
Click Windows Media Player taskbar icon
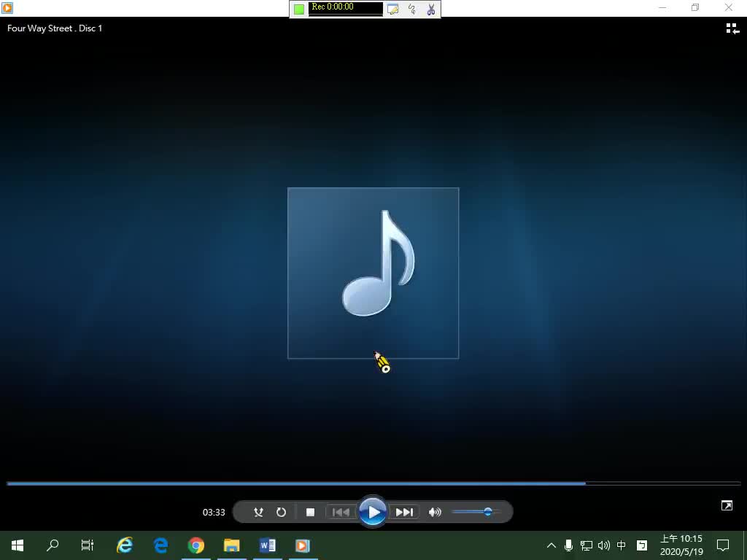click(x=303, y=545)
